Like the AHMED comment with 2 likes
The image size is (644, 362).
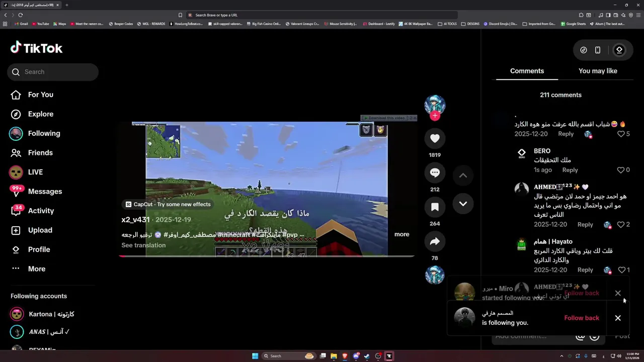[x=620, y=225]
